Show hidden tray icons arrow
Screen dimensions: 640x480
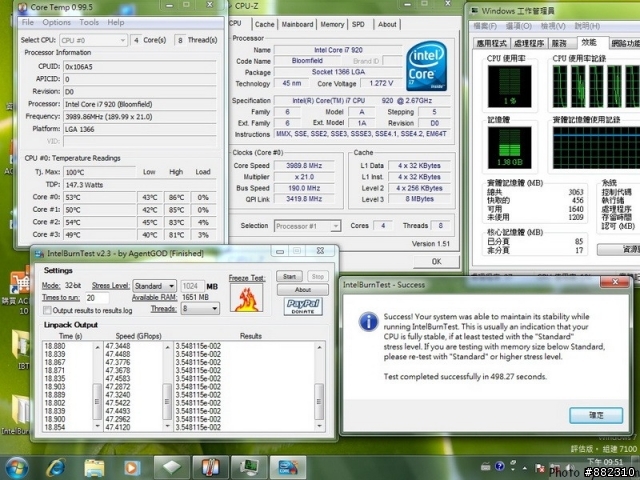tap(524, 467)
